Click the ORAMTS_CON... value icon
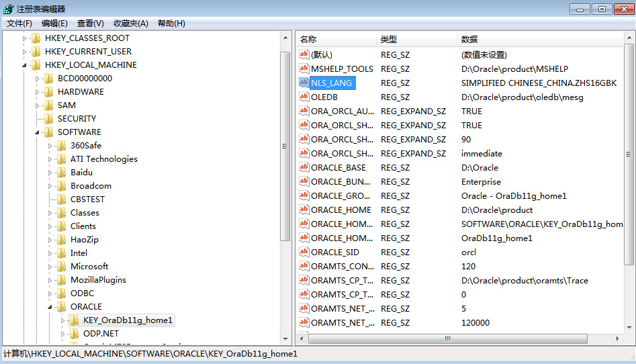636x364 pixels. tap(304, 266)
